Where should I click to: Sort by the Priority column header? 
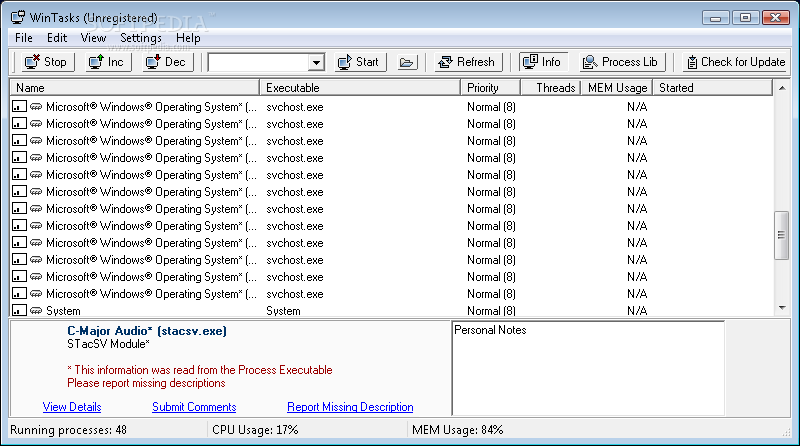(x=490, y=88)
